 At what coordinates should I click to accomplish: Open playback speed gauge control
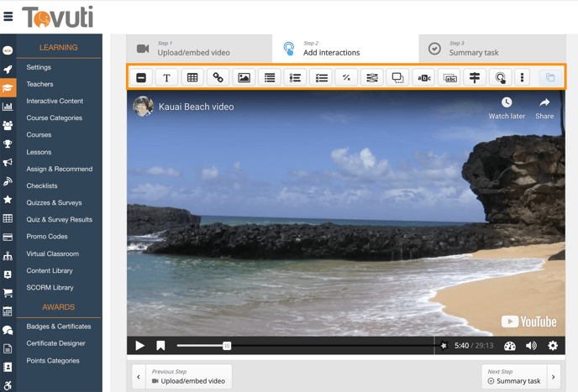coord(509,346)
